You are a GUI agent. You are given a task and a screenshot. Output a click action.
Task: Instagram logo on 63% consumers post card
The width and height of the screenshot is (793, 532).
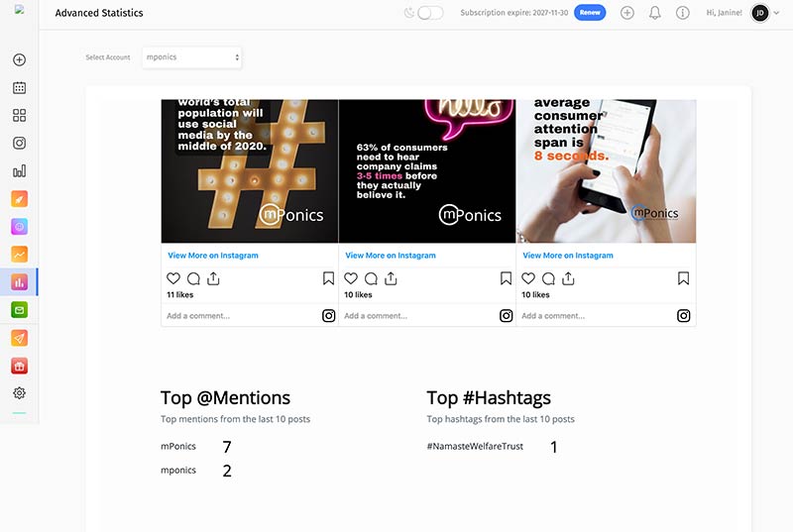pos(507,316)
